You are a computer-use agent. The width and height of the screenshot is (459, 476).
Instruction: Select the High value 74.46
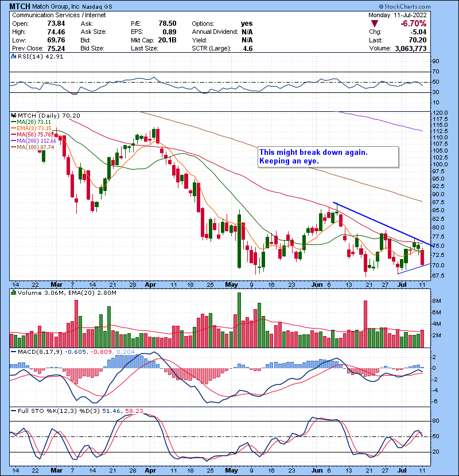(x=56, y=32)
